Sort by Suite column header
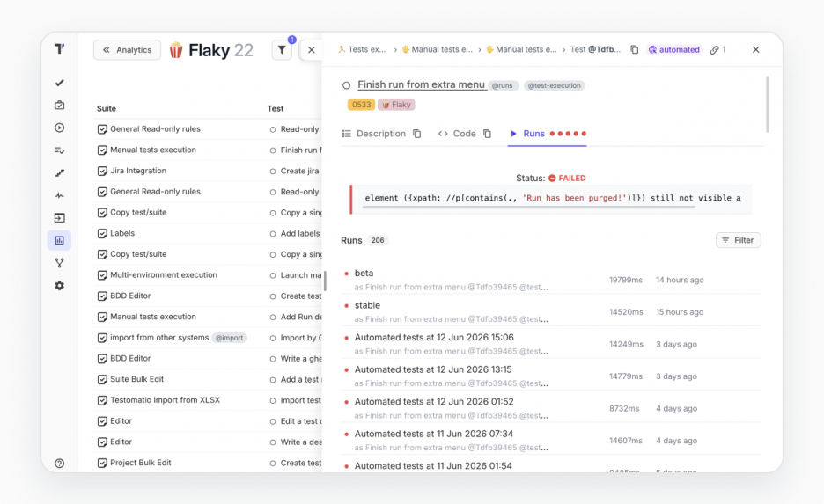The width and height of the screenshot is (824, 504). point(107,109)
